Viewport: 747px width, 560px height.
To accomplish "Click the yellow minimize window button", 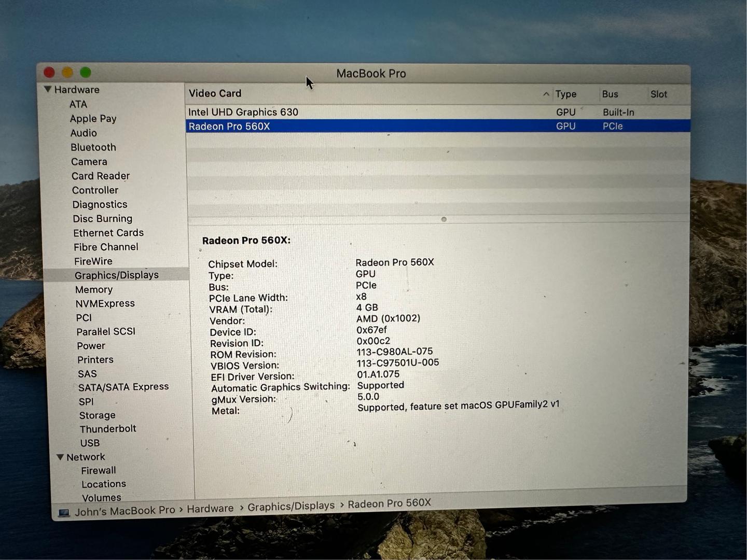I will tap(67, 72).
